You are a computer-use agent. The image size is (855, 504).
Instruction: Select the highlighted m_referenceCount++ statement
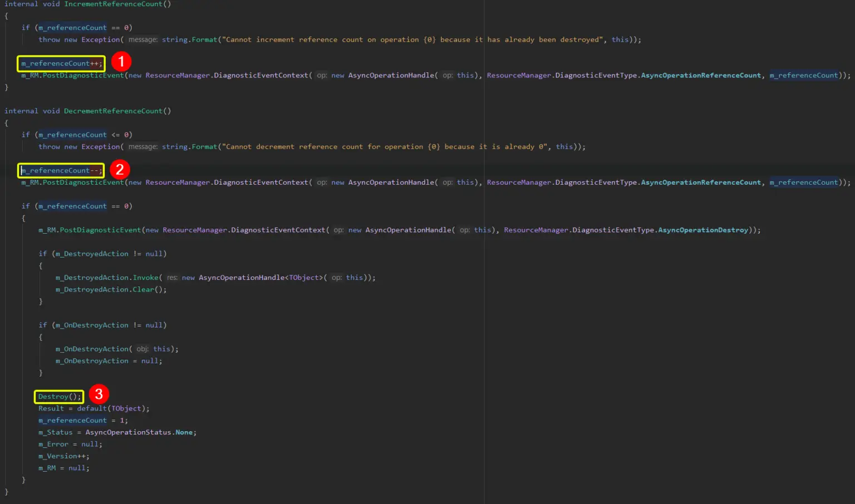(60, 63)
